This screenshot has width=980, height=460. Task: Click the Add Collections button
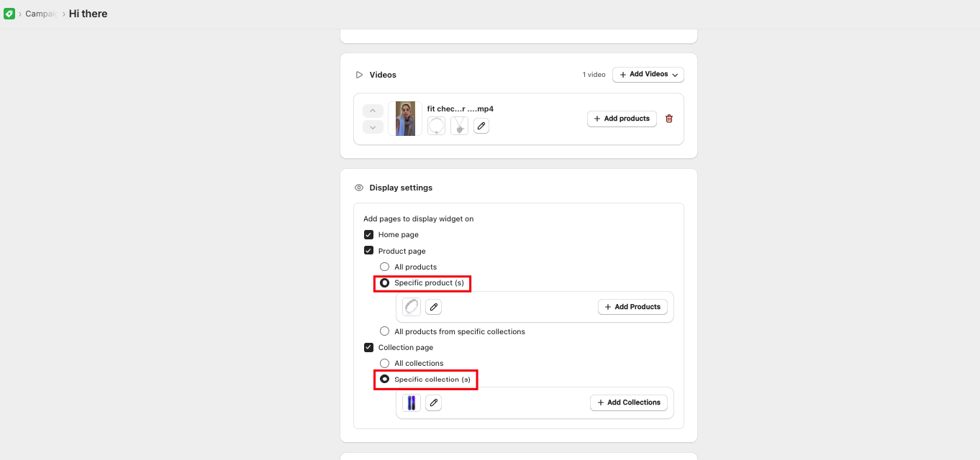(x=629, y=402)
